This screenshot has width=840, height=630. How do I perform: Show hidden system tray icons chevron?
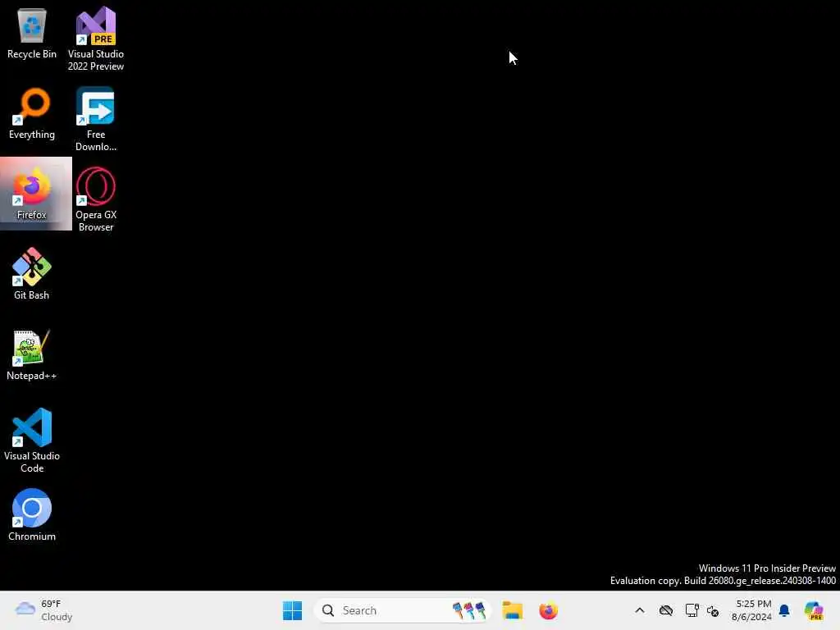(x=640, y=610)
